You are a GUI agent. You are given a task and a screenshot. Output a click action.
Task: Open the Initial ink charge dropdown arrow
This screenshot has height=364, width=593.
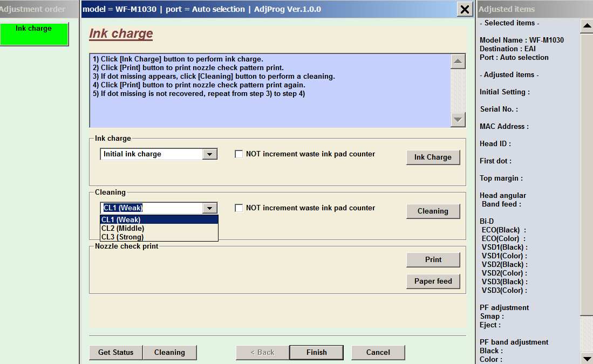(x=209, y=154)
